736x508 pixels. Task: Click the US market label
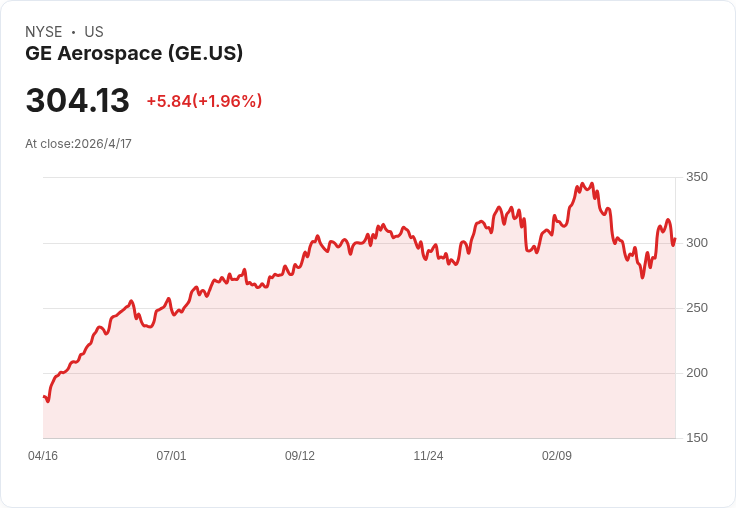point(93,32)
